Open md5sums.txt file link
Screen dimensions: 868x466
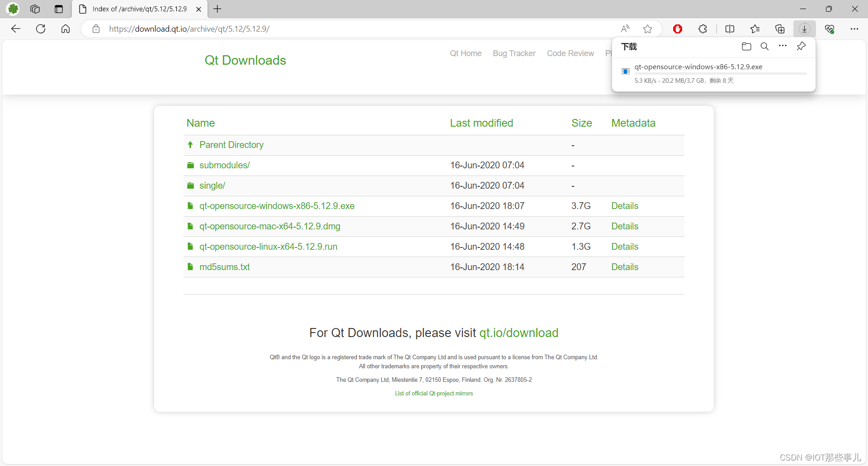pos(225,267)
